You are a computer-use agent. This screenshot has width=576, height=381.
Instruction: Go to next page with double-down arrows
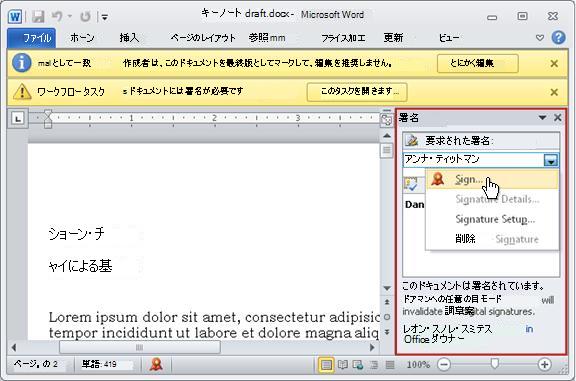[387, 332]
